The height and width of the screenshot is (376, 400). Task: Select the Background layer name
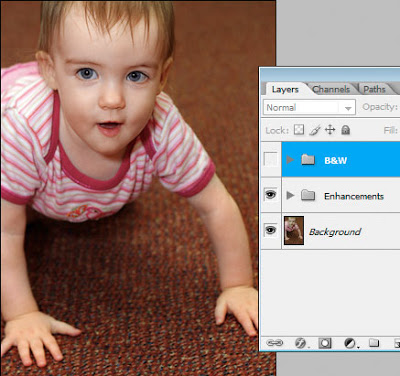click(x=335, y=231)
